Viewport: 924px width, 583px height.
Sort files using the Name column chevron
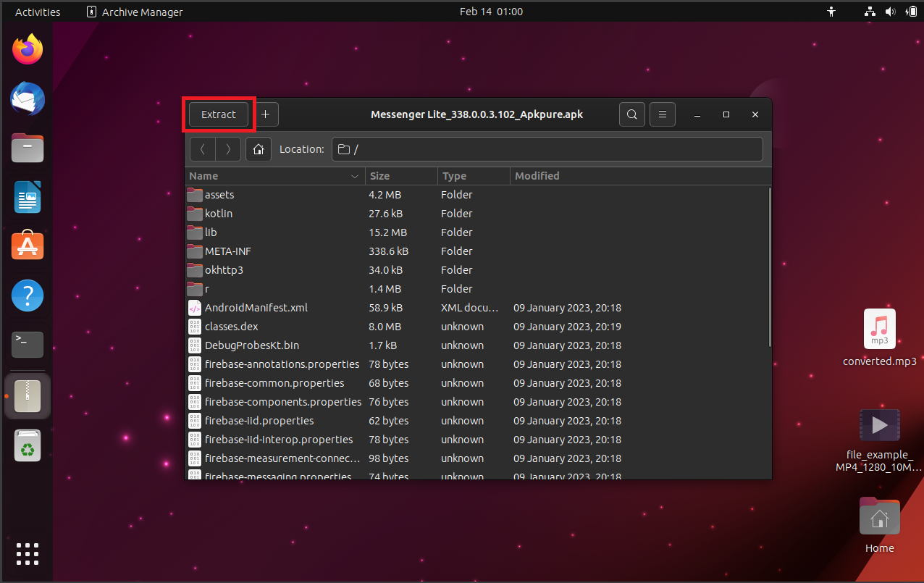(x=354, y=176)
